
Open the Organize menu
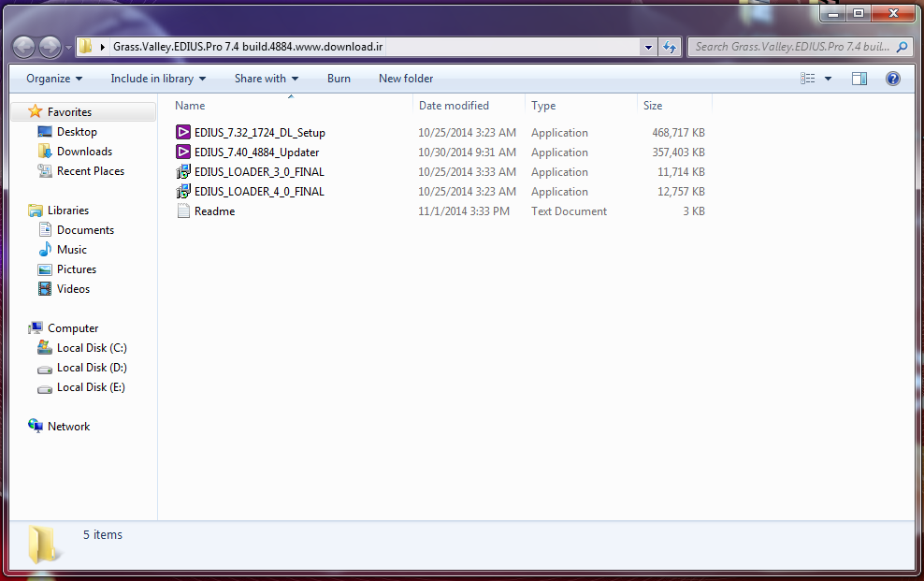click(x=54, y=79)
